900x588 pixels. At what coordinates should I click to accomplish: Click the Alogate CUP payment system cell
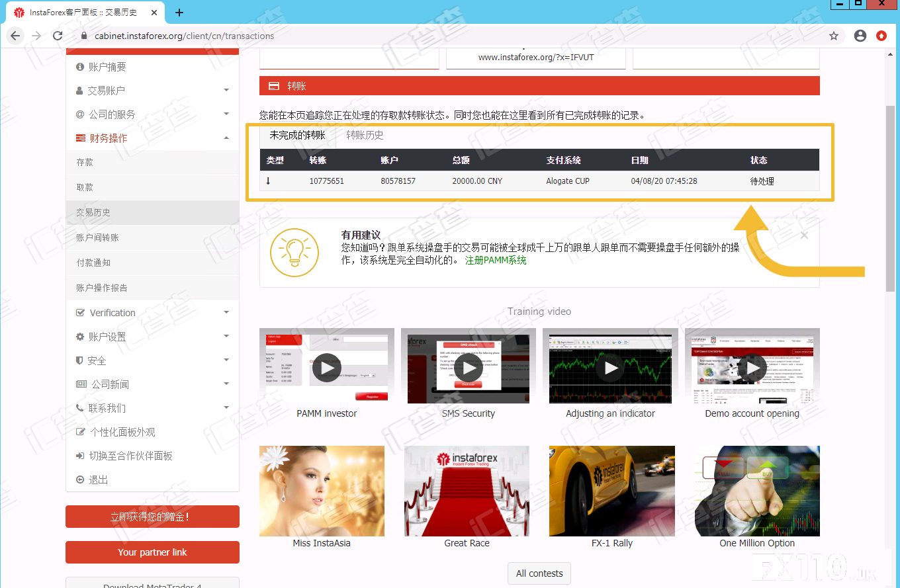pyautogui.click(x=568, y=181)
